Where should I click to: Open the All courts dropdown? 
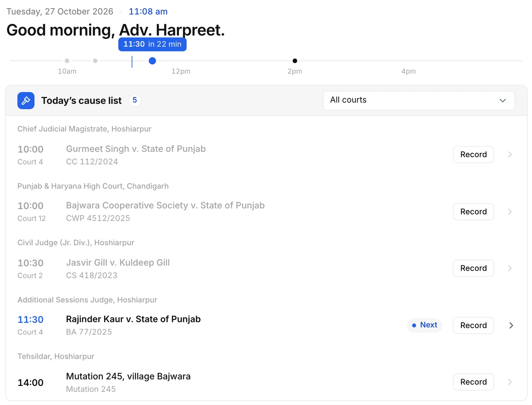tap(419, 100)
